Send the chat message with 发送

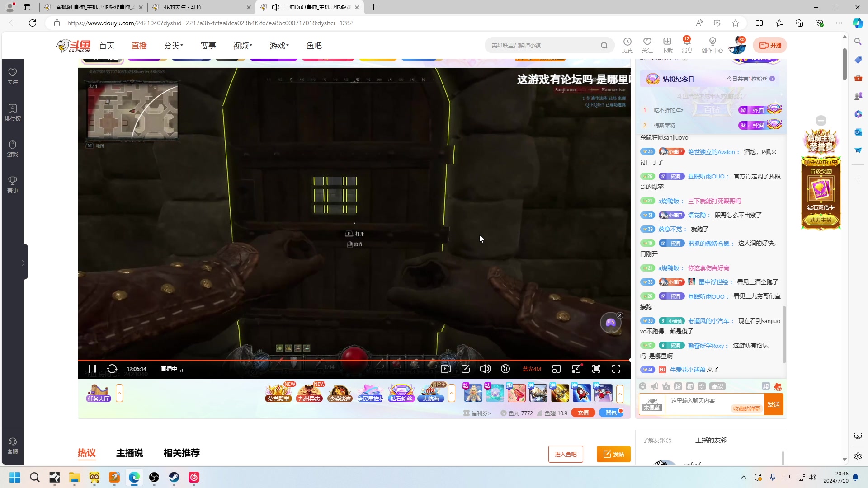click(774, 404)
